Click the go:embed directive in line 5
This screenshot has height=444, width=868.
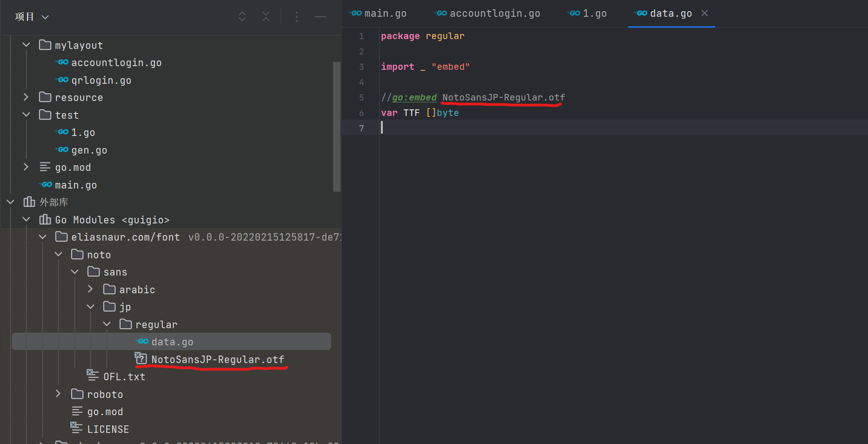tap(414, 97)
